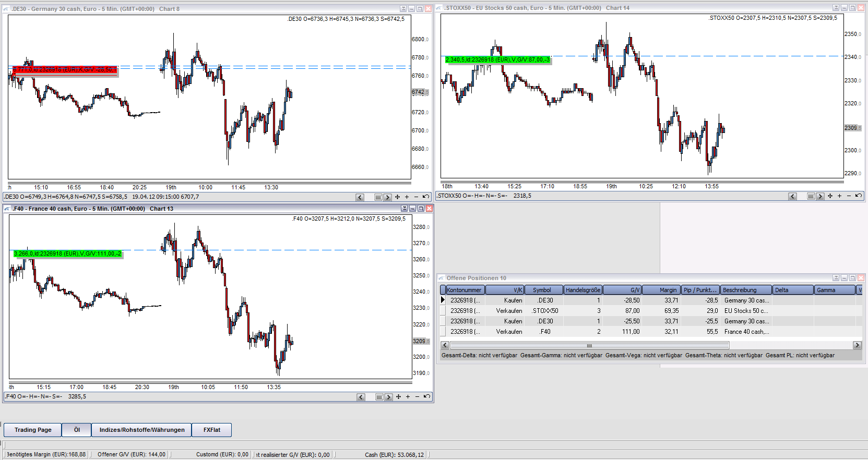Zoom out on the DE30 chart
Screen dimensions: 868x460
(416, 197)
